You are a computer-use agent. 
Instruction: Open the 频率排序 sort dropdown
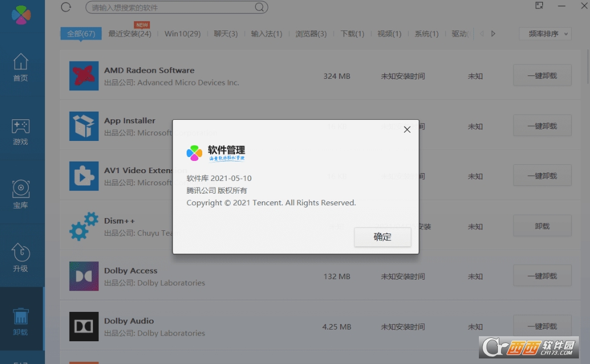click(x=545, y=34)
